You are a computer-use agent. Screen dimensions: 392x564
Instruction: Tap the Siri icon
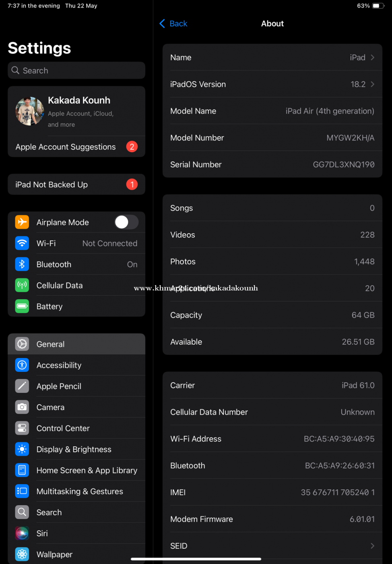point(22,533)
